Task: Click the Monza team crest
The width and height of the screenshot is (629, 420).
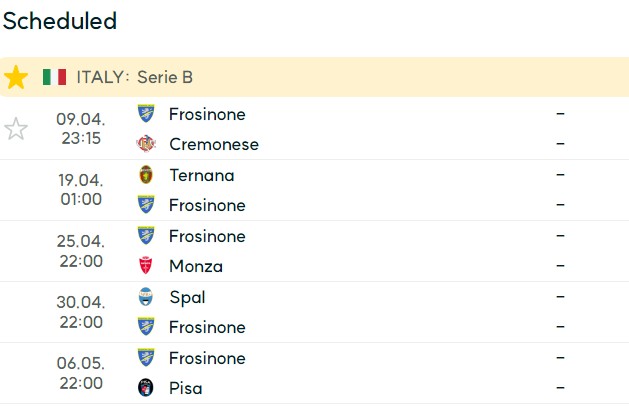Action: pos(146,266)
